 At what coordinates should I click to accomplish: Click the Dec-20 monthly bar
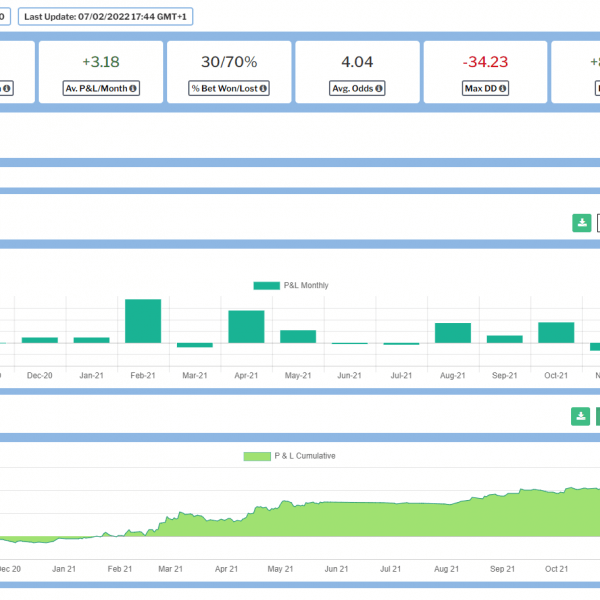pyautogui.click(x=40, y=340)
